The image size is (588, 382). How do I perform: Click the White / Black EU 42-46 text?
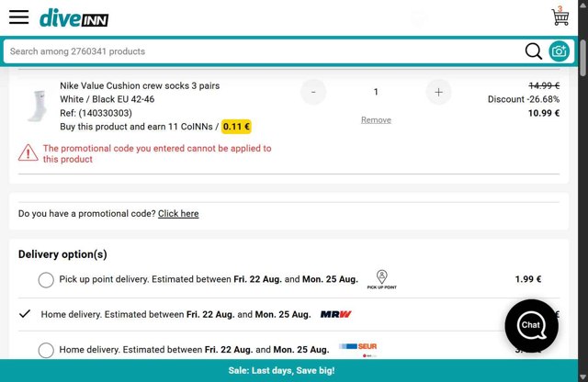pyautogui.click(x=107, y=99)
